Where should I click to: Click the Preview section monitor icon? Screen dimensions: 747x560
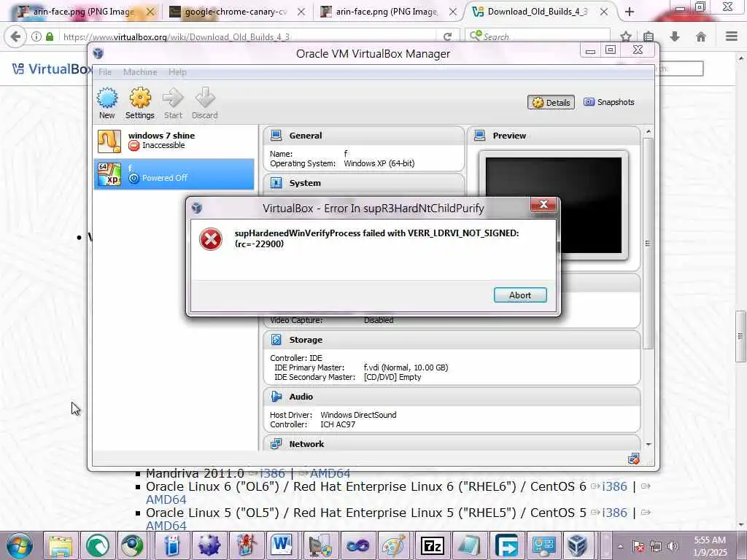click(479, 135)
